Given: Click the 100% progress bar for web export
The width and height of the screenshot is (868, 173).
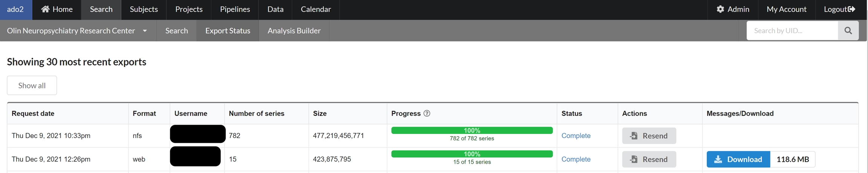Looking at the screenshot, I should pos(472,154).
